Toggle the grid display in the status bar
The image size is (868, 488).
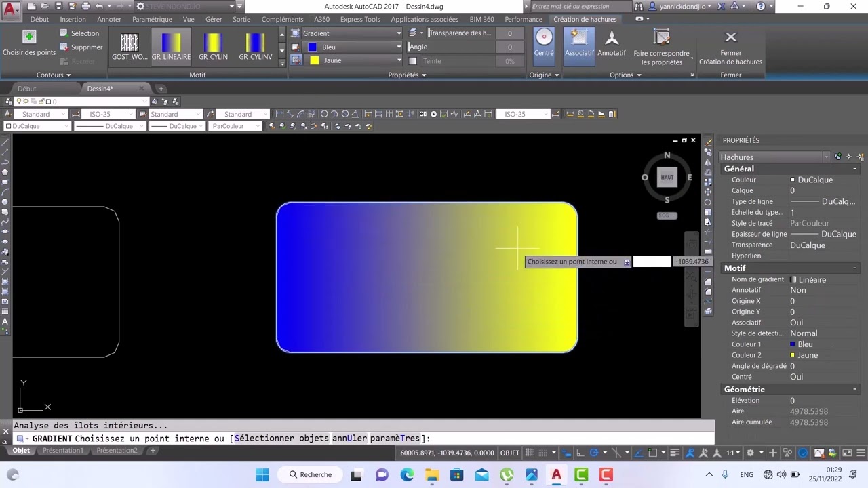530,453
